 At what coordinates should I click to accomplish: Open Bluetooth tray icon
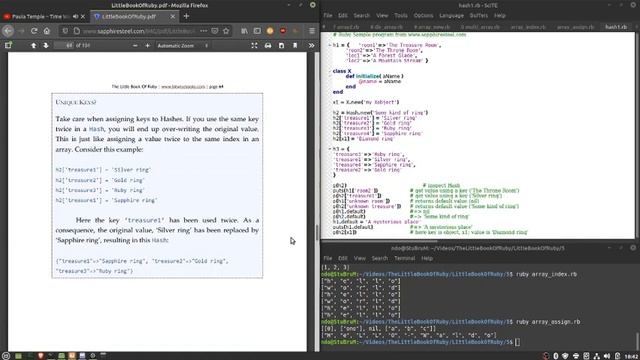point(556,356)
